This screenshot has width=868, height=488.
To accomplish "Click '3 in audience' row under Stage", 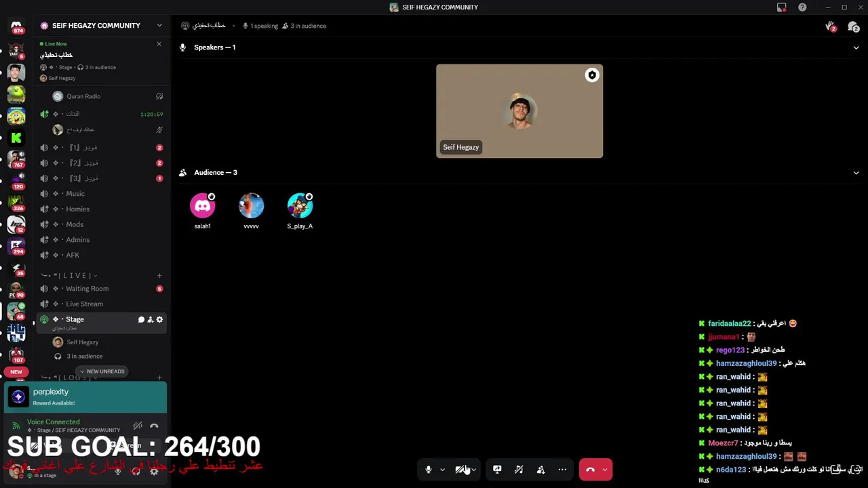I will tap(102, 357).
